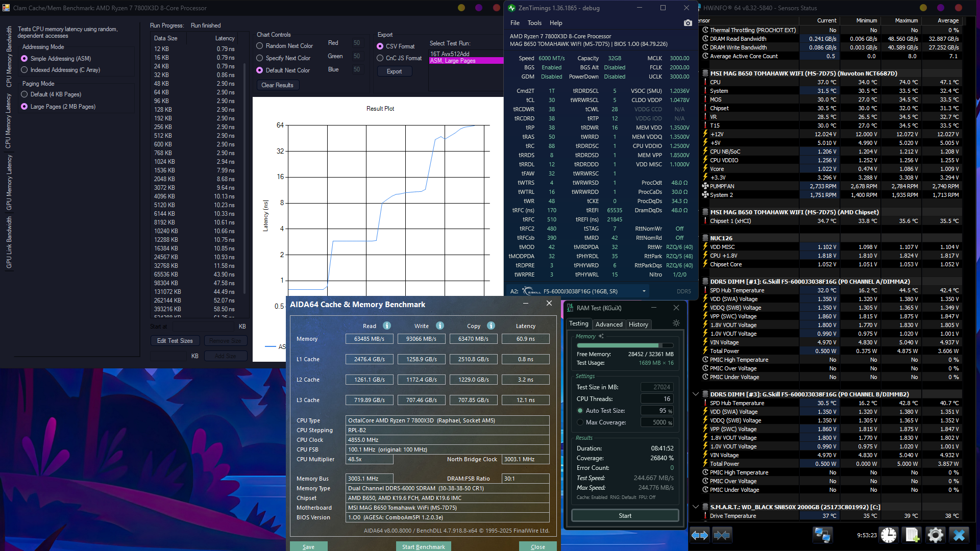Select Indexed Addressing (C Array) option
The width and height of the screenshot is (980, 551).
(x=24, y=70)
